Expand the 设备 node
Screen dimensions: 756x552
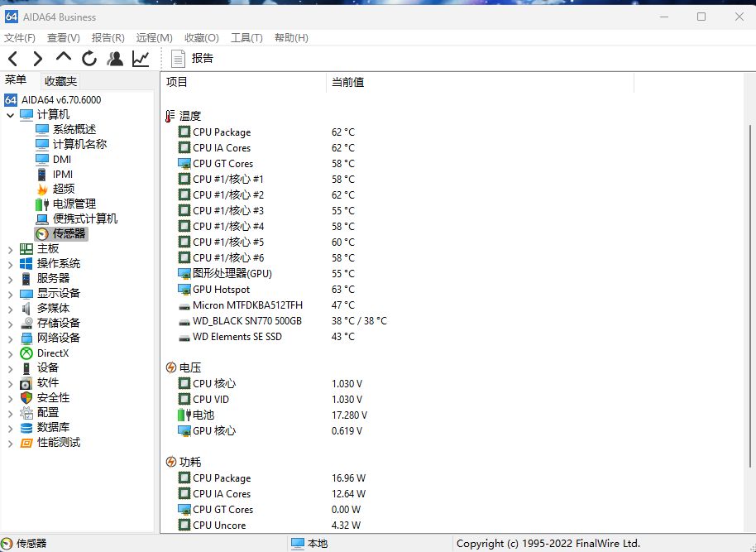coord(10,369)
